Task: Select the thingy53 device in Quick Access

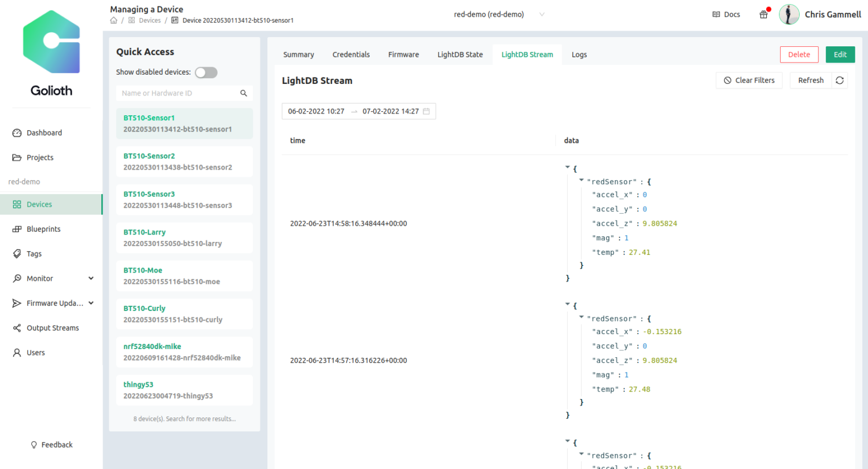Action: [x=184, y=390]
